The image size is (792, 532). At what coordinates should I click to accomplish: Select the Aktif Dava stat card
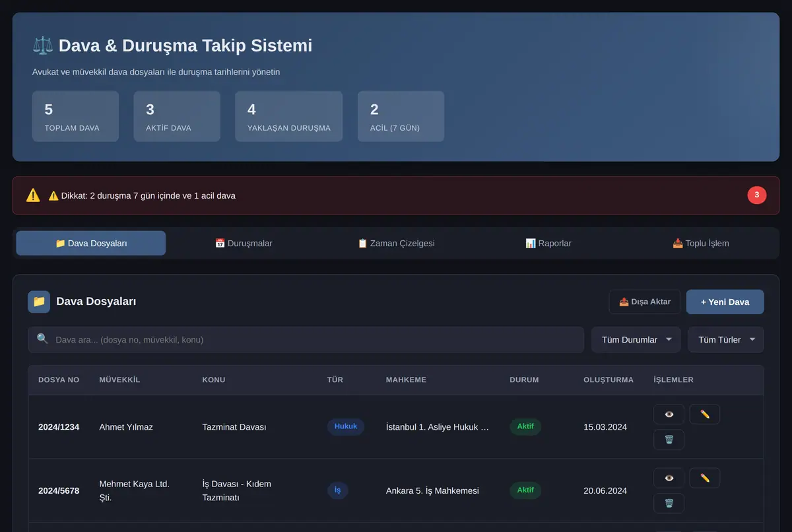tap(177, 116)
